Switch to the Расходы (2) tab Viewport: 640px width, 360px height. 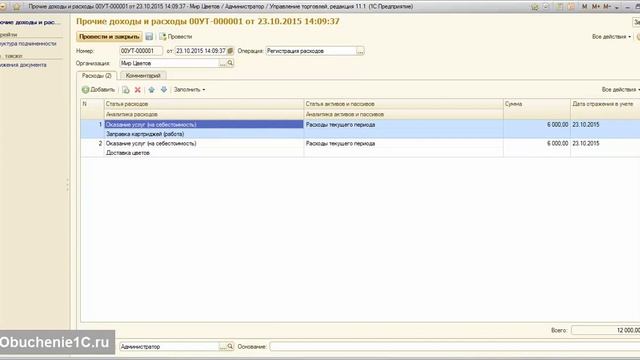(97, 76)
